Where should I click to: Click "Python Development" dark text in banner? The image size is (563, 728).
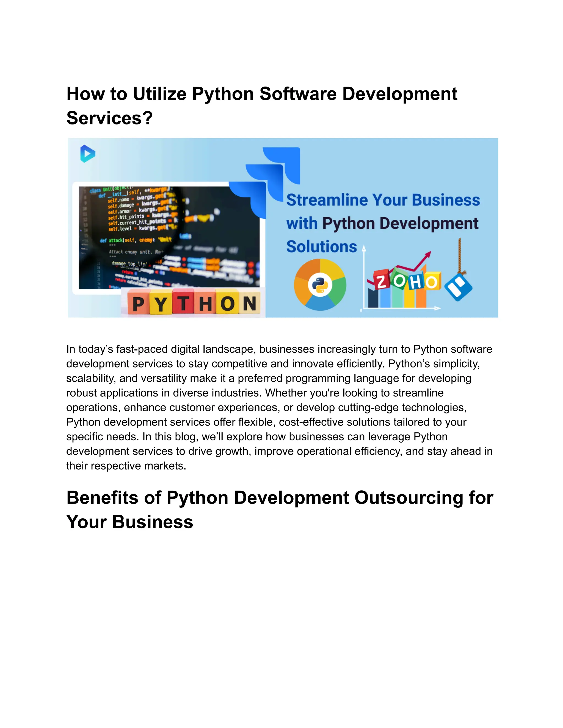[x=400, y=223]
